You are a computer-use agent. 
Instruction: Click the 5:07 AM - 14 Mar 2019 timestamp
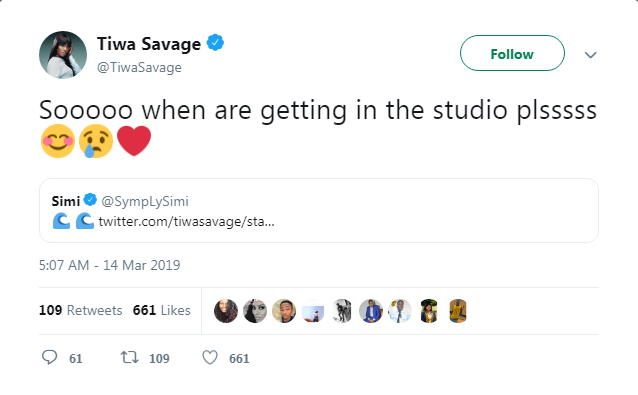109,265
